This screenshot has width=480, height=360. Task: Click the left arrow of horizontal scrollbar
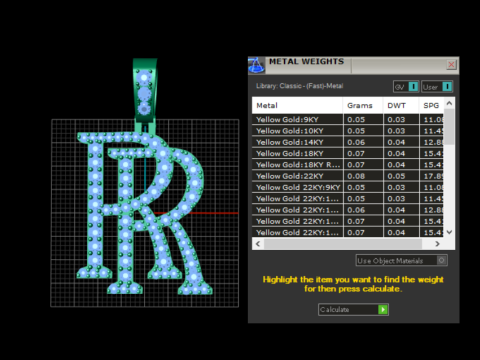(x=258, y=244)
